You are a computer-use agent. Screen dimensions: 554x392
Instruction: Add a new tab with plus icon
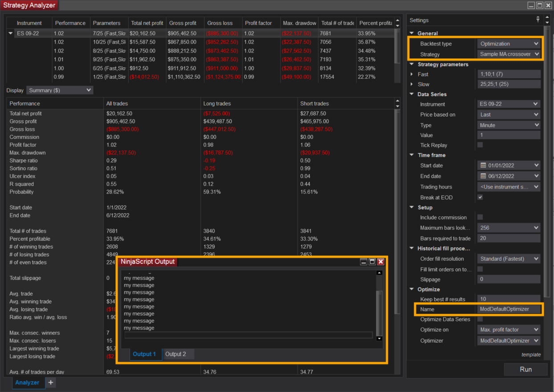[51, 383]
